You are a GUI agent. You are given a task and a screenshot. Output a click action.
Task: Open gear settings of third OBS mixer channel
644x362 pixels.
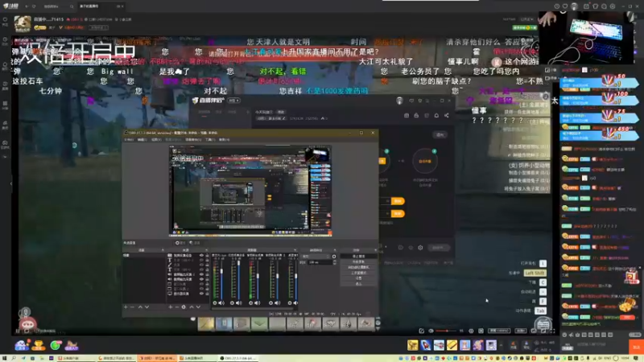250,303
